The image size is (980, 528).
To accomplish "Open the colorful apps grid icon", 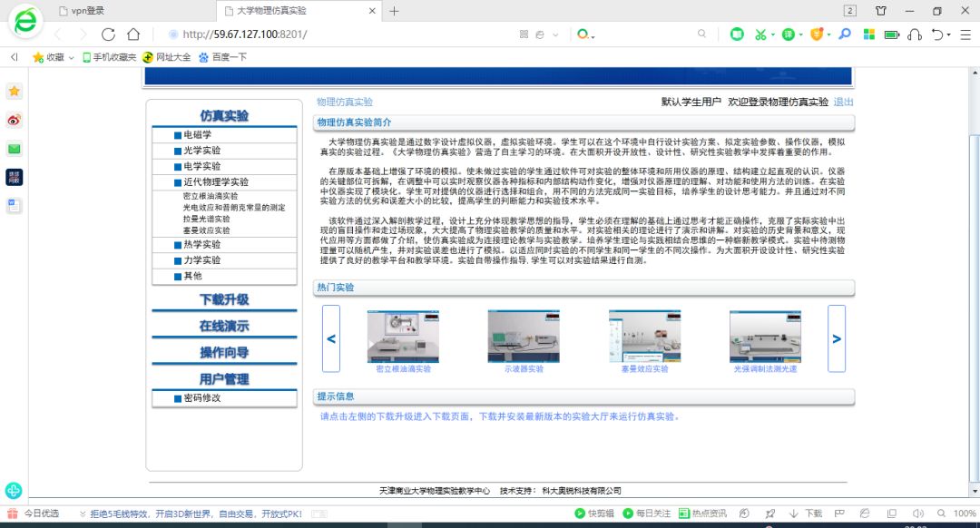I will (x=869, y=34).
